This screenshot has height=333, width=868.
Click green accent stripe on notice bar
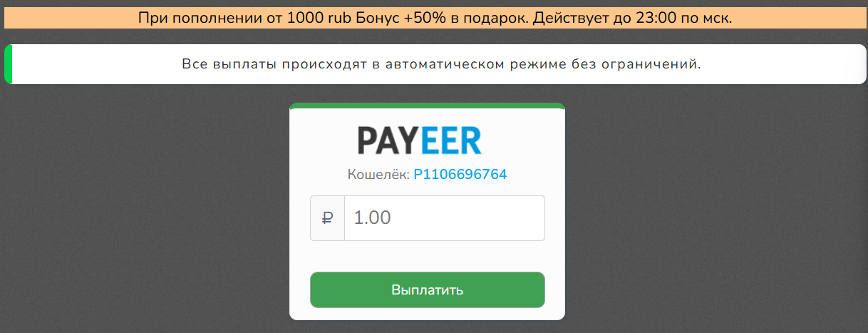pyautogui.click(x=9, y=64)
